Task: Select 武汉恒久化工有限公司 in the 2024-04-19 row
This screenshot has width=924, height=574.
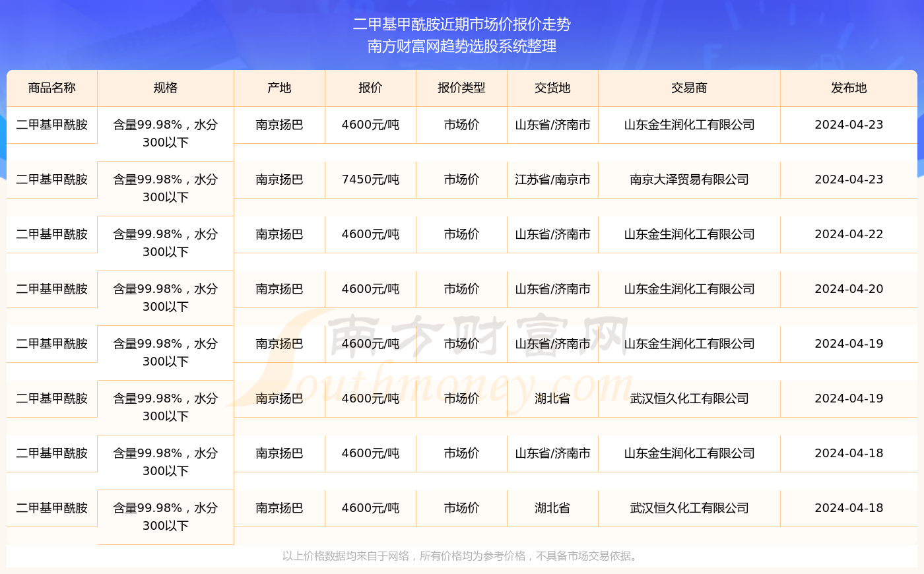Action: [x=689, y=399]
